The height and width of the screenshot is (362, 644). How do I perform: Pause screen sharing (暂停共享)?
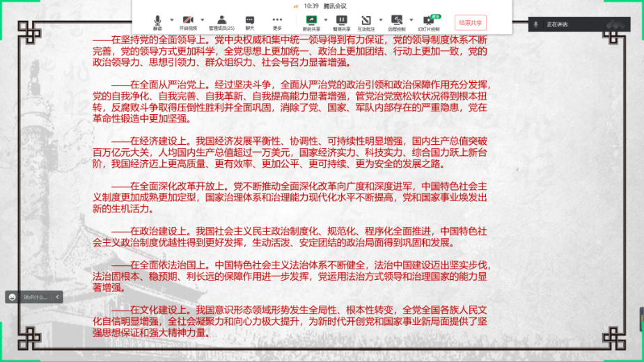tap(341, 21)
